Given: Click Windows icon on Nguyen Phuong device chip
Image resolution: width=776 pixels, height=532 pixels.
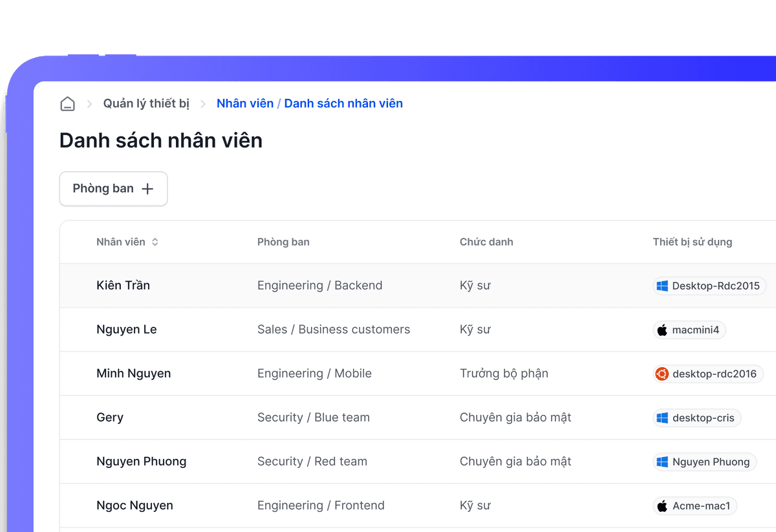Looking at the screenshot, I should click(x=662, y=462).
